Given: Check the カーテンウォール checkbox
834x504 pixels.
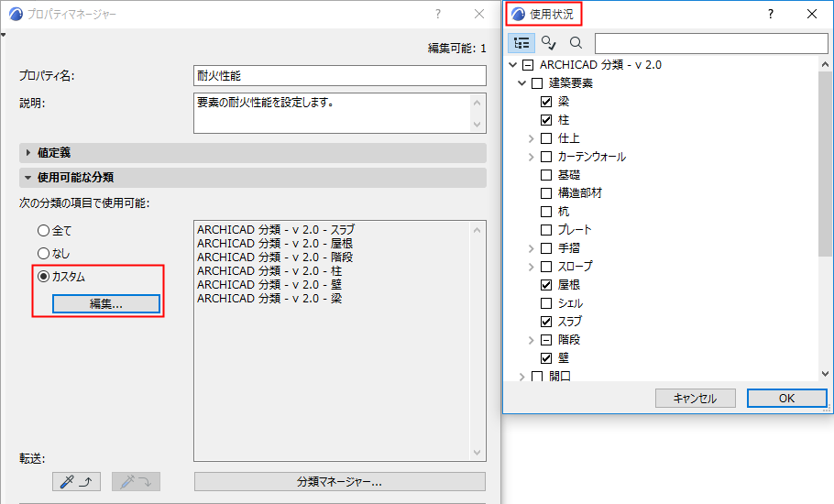Looking at the screenshot, I should 546,157.
